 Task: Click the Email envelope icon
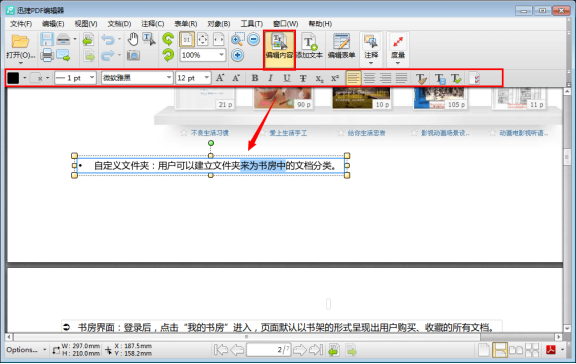pyautogui.click(x=63, y=55)
